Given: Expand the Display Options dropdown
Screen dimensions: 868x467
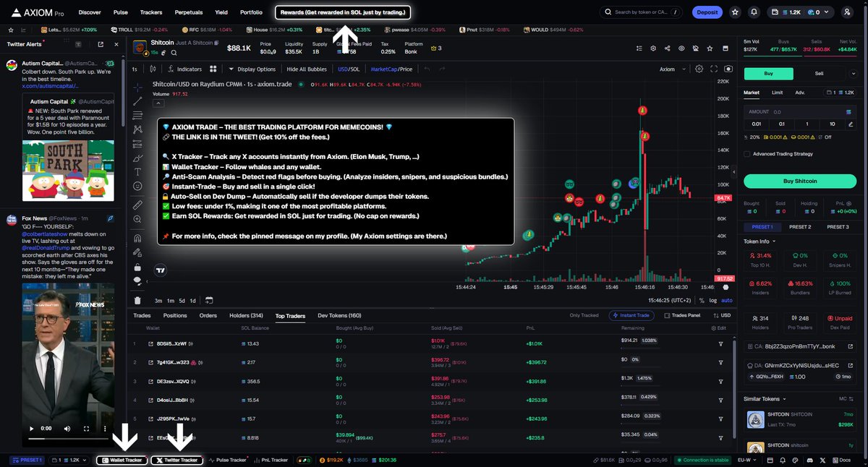Looking at the screenshot, I should [252, 69].
